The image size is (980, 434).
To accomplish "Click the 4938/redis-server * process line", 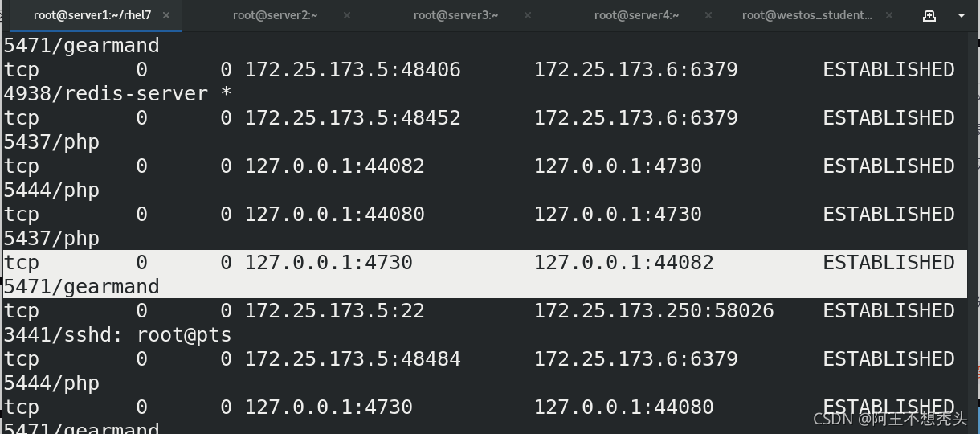I will coord(117,94).
